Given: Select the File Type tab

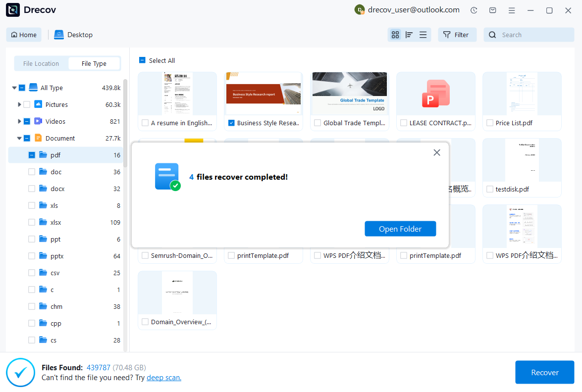Looking at the screenshot, I should pos(94,63).
